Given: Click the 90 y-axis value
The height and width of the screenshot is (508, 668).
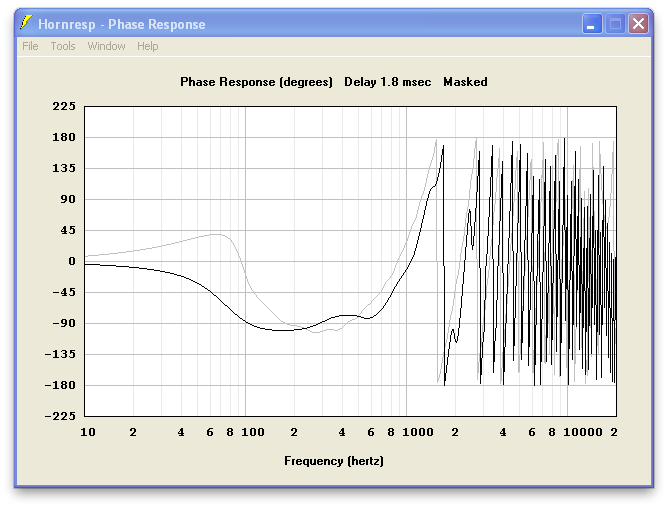Looking at the screenshot, I should pos(68,199).
